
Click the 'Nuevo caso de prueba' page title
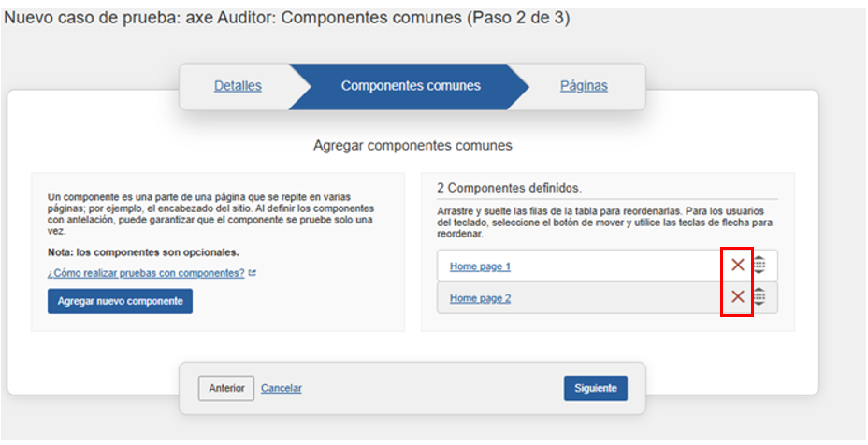tap(287, 18)
